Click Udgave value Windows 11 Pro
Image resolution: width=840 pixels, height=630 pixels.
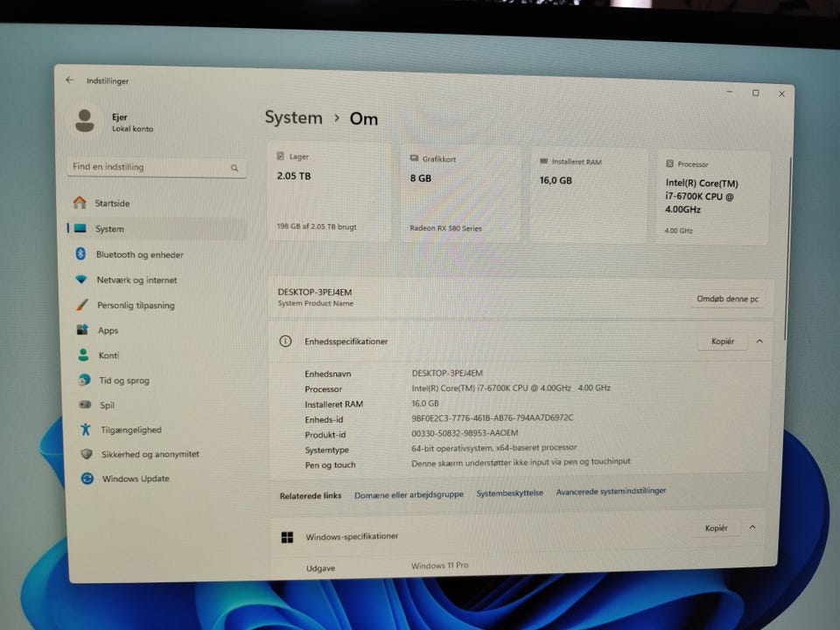click(x=439, y=565)
